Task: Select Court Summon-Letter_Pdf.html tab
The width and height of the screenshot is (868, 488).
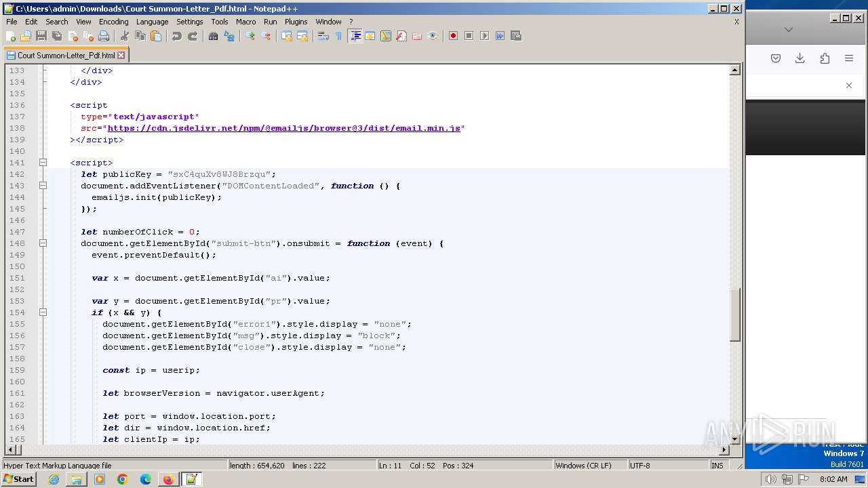Action: pos(66,56)
